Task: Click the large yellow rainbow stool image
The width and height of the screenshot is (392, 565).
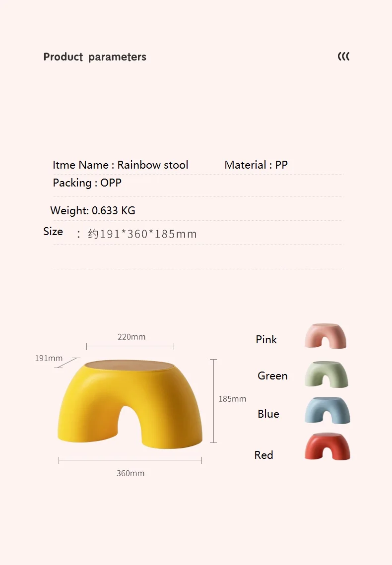Action: tap(130, 404)
